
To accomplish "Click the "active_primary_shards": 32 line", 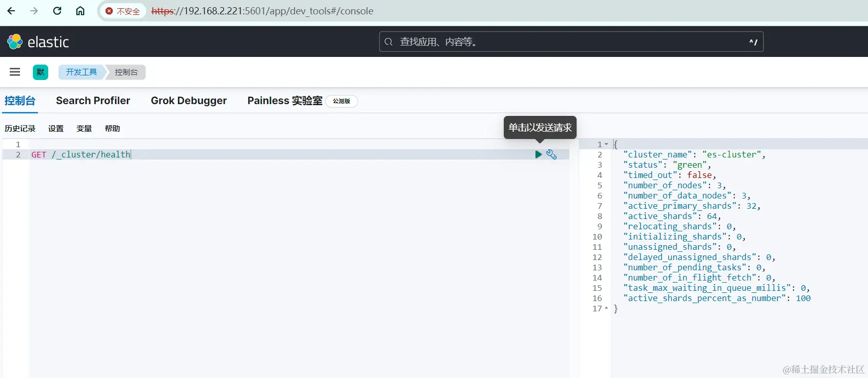I will (x=692, y=206).
